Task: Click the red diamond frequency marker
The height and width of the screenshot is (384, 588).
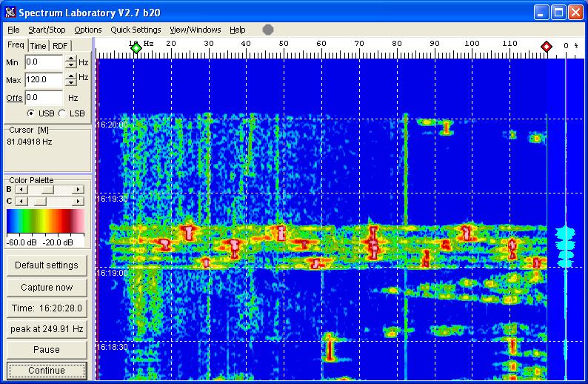Action: (x=547, y=47)
